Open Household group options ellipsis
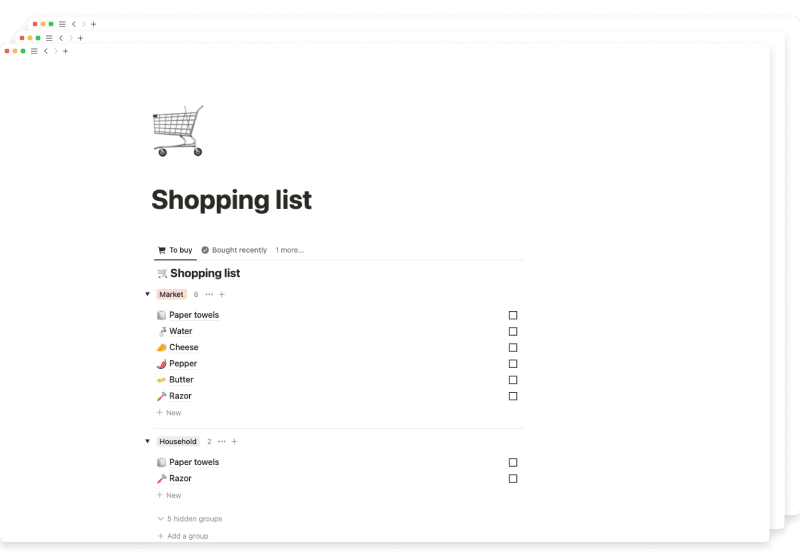 pyautogui.click(x=221, y=441)
